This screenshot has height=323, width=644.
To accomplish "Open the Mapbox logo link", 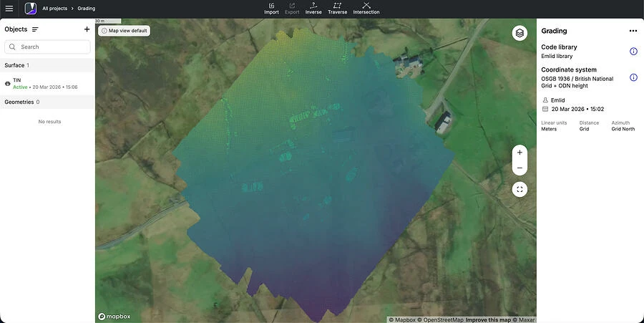I will coord(114,317).
